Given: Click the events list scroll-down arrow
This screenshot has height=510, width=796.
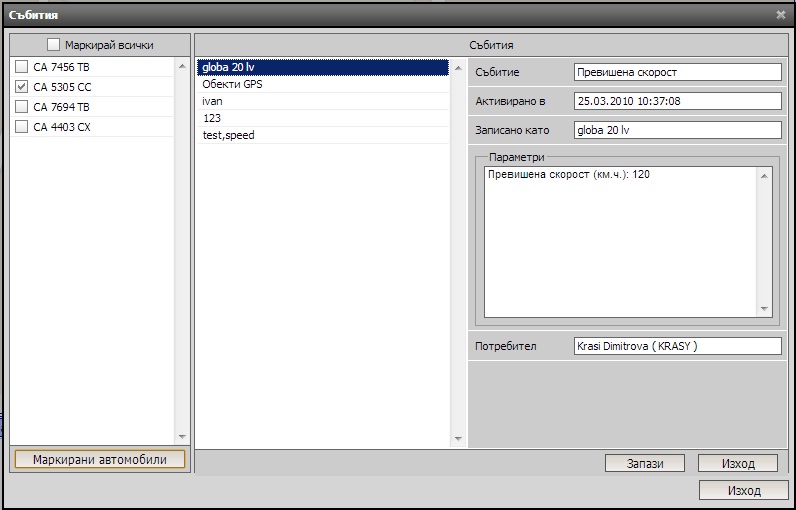Looking at the screenshot, I should pos(458,438).
